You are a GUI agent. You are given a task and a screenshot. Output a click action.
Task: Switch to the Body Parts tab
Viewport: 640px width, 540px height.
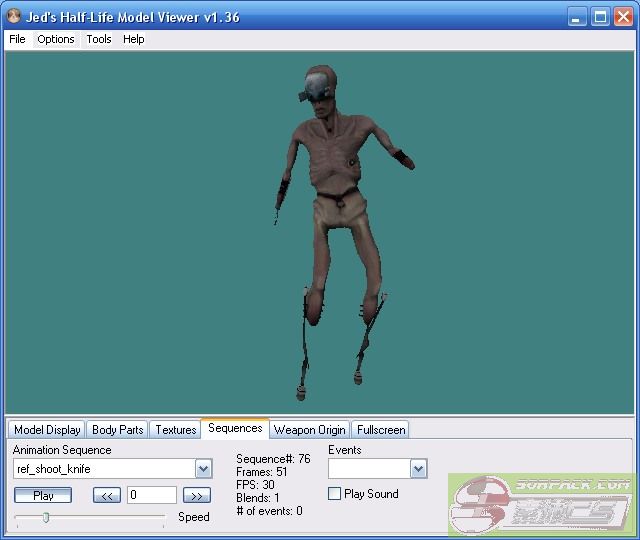(117, 430)
